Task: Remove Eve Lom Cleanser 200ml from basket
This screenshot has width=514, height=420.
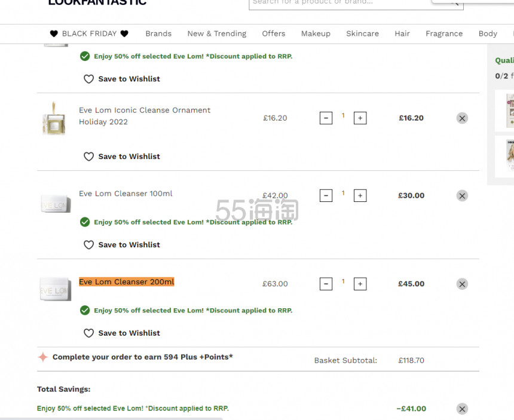Action: click(462, 284)
